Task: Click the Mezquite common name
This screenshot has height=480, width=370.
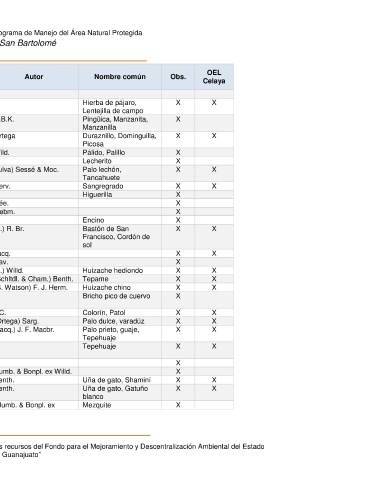Action: [97, 405]
